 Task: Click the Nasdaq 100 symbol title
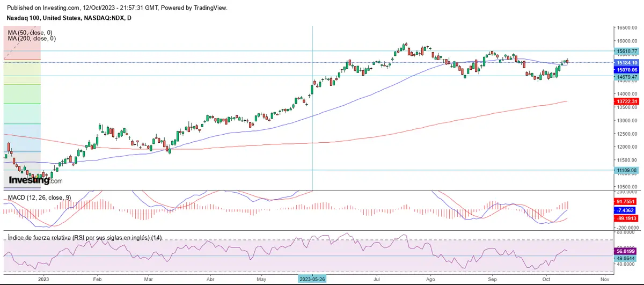click(69, 18)
